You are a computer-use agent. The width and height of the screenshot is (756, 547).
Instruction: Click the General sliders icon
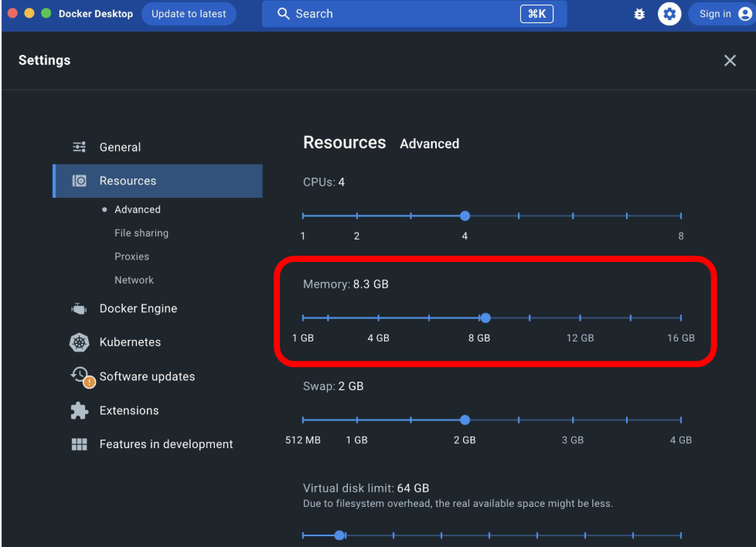click(x=79, y=147)
